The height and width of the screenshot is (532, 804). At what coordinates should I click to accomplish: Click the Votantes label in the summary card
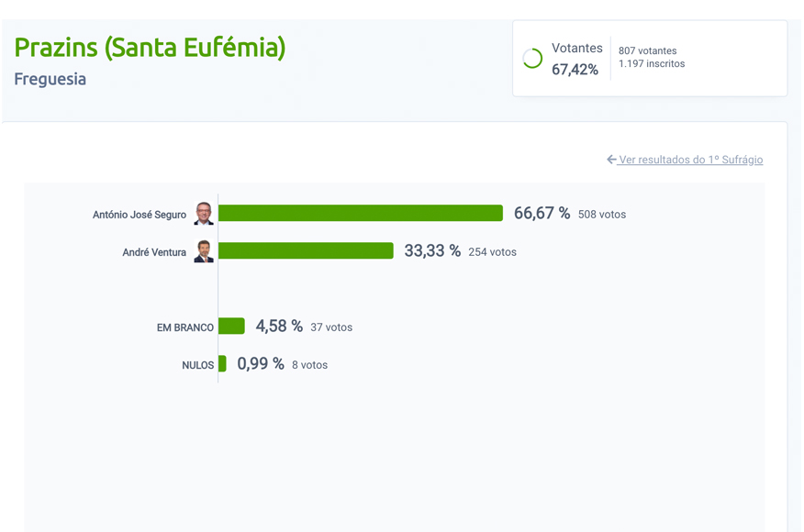[576, 48]
